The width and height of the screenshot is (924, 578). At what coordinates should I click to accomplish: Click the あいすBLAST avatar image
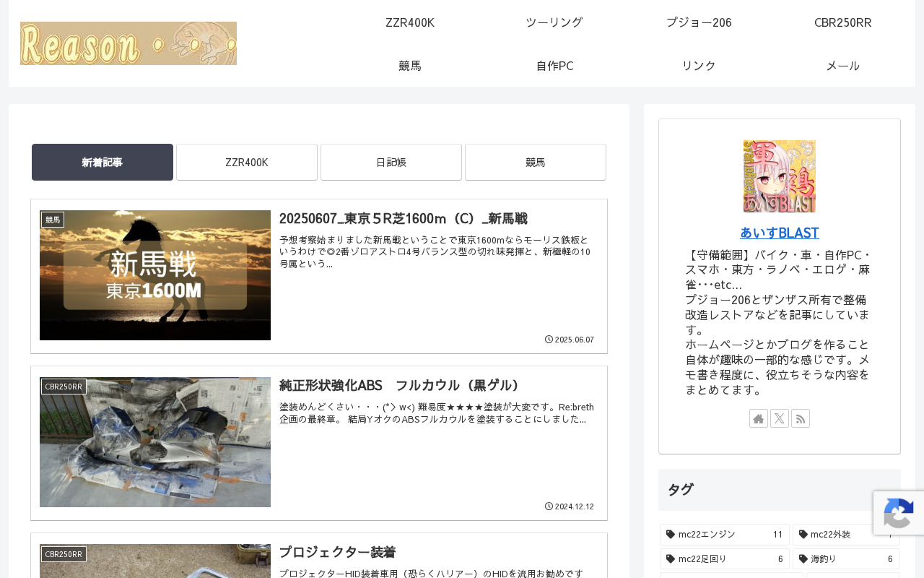[780, 176]
